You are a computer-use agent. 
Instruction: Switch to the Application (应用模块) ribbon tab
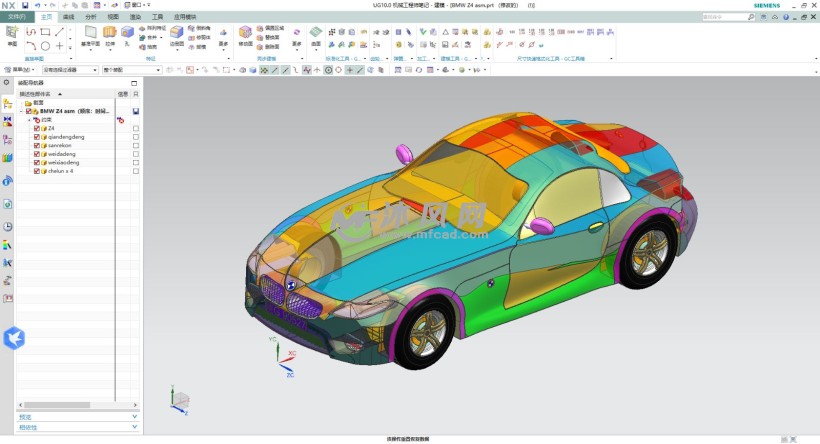pos(186,17)
